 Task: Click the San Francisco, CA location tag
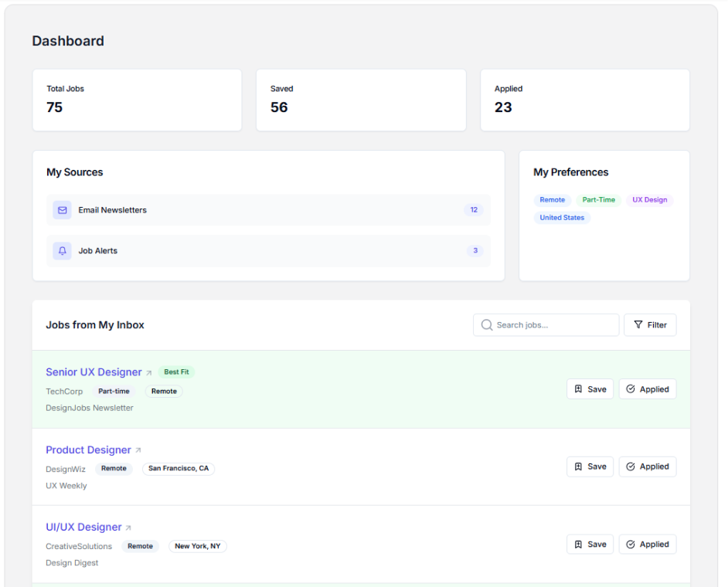(x=179, y=469)
